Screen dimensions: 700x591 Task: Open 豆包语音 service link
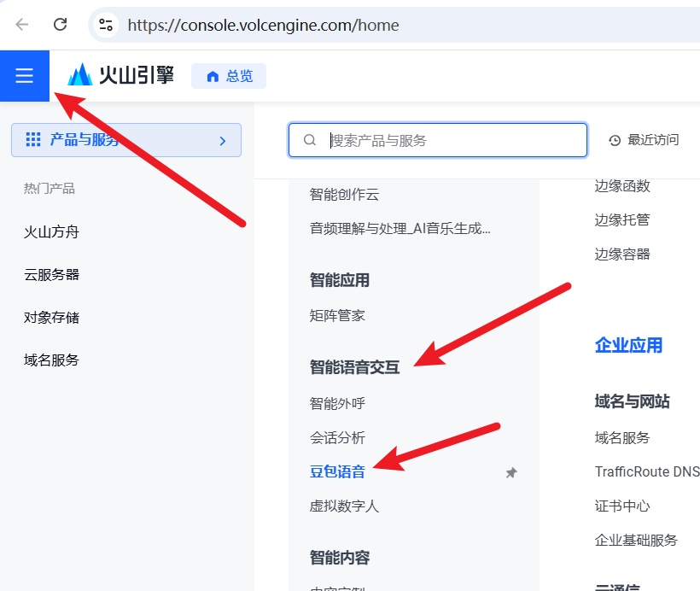click(x=337, y=471)
